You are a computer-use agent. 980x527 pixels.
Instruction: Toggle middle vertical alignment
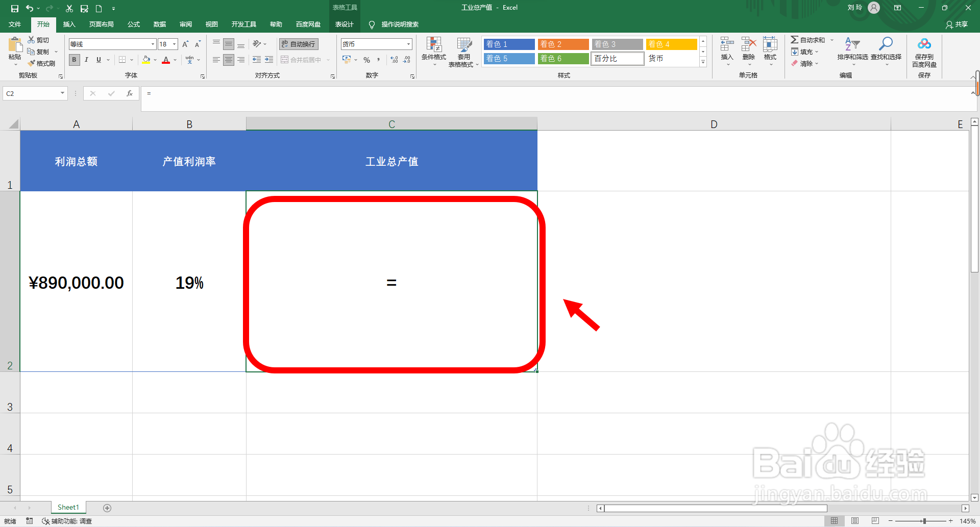coord(229,44)
